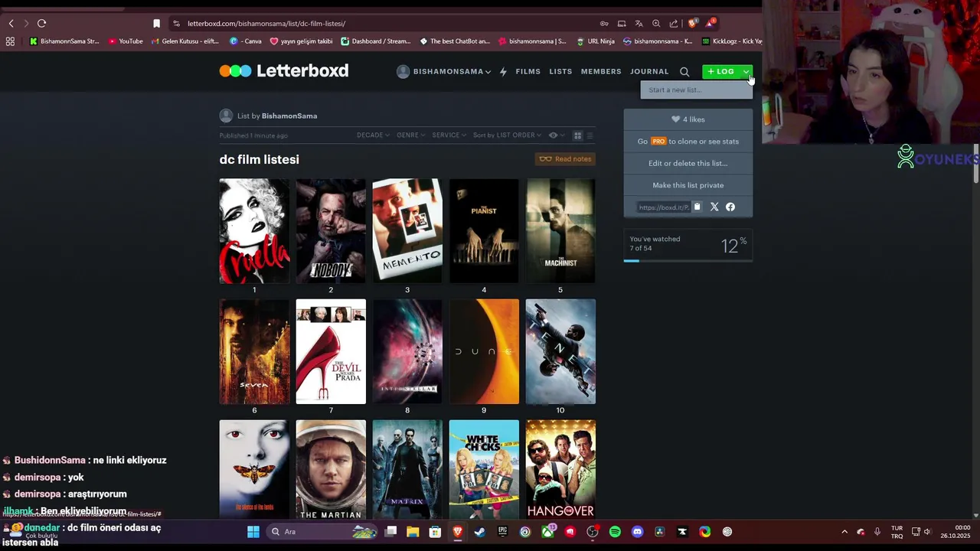
Task: Open Discord from the taskbar
Action: pyautogui.click(x=638, y=532)
